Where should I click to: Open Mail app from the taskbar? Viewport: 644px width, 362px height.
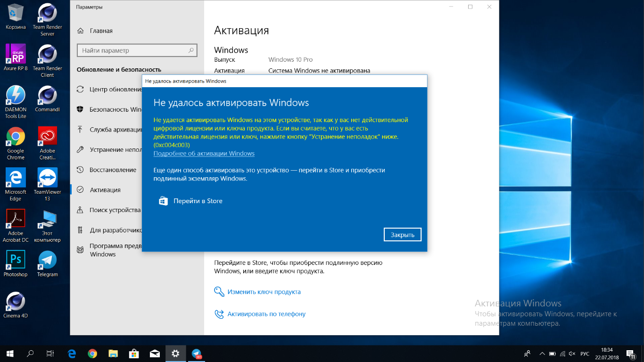(155, 353)
